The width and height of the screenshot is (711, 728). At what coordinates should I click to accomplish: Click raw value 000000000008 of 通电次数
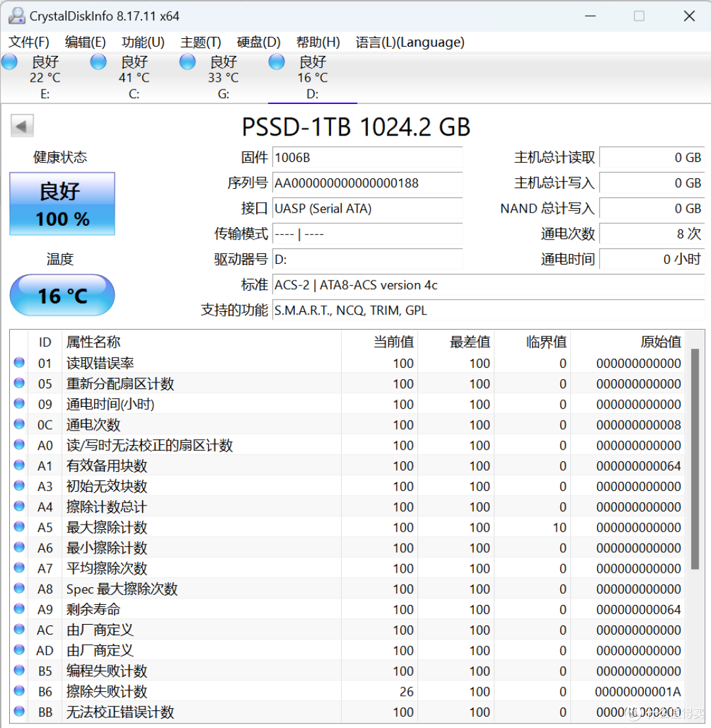(638, 425)
